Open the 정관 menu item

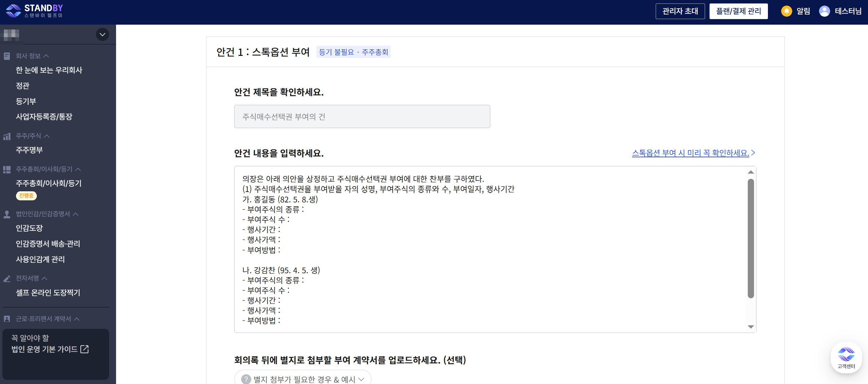click(23, 86)
